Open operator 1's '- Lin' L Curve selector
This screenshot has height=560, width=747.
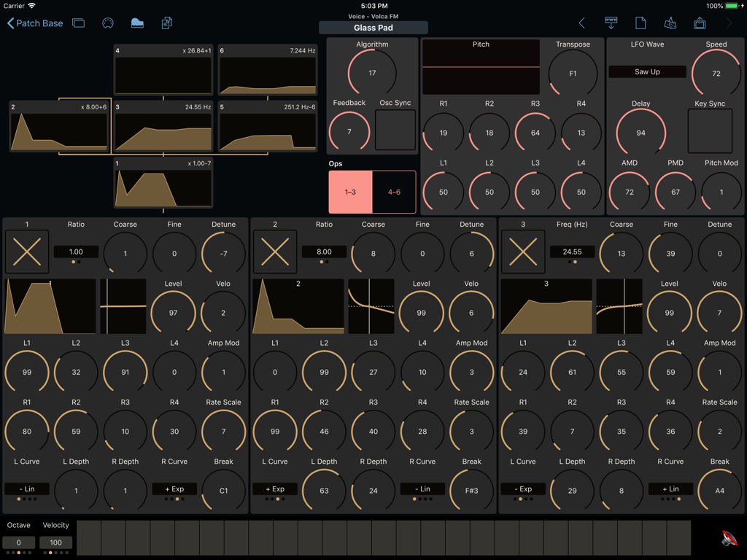click(x=27, y=489)
